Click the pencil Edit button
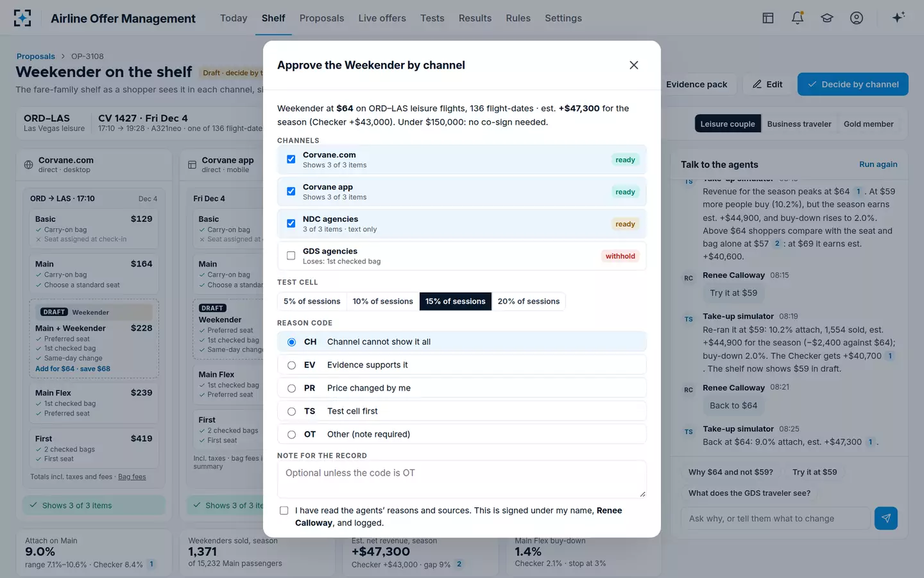 767,84
